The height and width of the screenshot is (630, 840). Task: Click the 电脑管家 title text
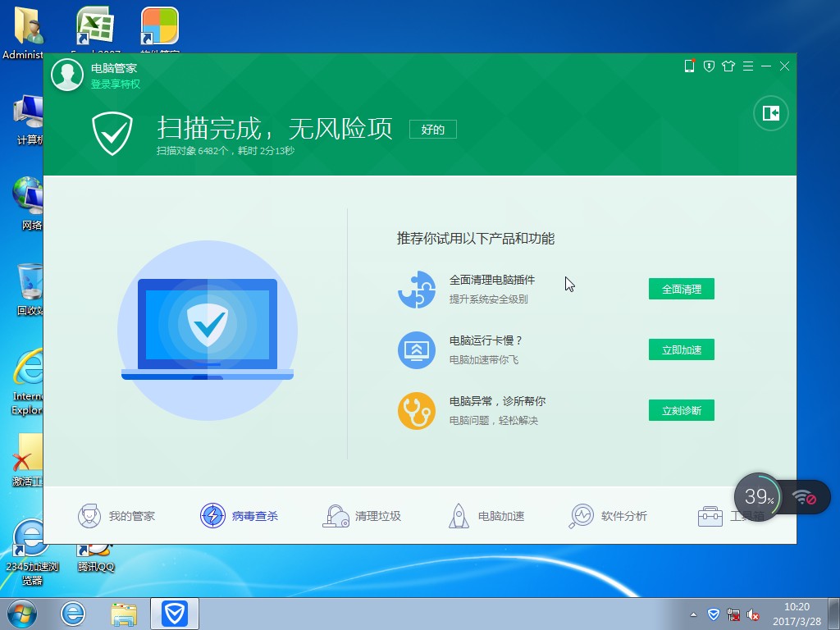click(x=113, y=68)
